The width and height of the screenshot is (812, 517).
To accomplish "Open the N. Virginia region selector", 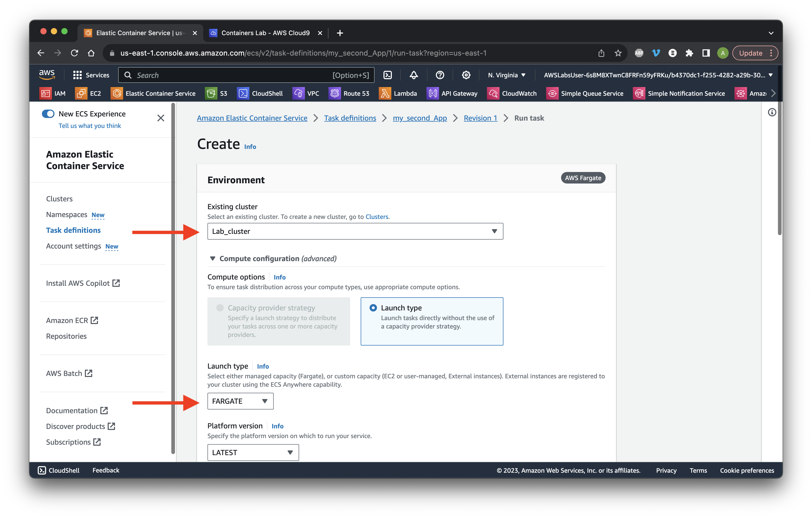I will 507,75.
